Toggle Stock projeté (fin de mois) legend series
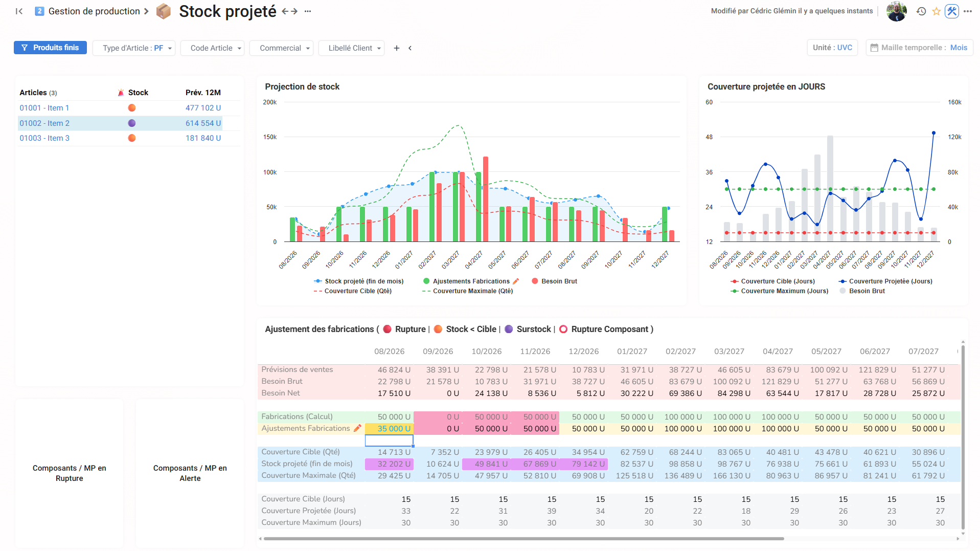Image resolution: width=980 pixels, height=551 pixels. tap(358, 281)
